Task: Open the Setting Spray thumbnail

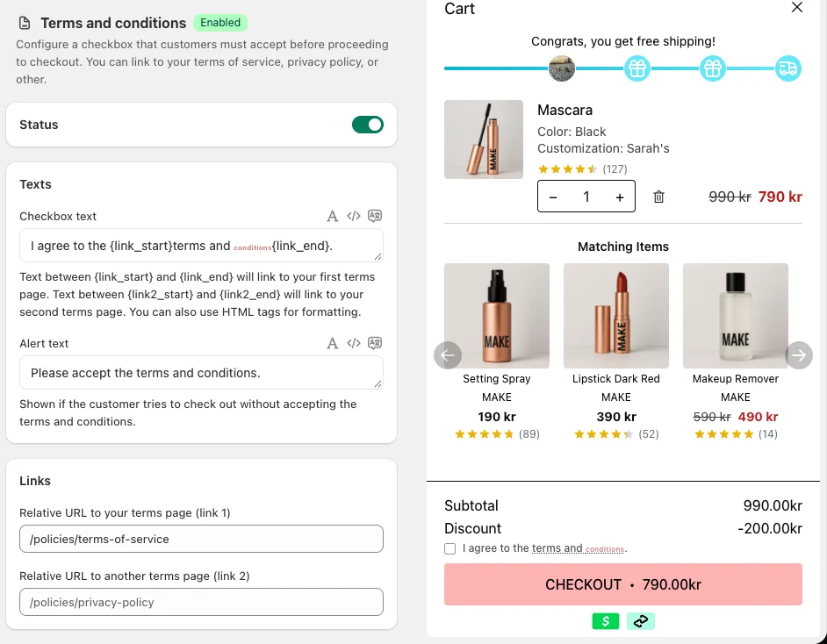Action: point(497,316)
